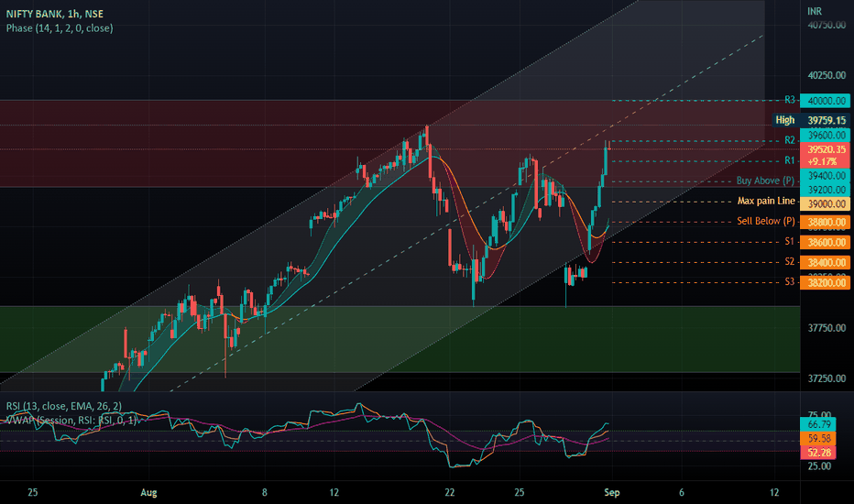The height and width of the screenshot is (504, 854).
Task: Click the 40250.00 price axis label
Action: (x=827, y=75)
